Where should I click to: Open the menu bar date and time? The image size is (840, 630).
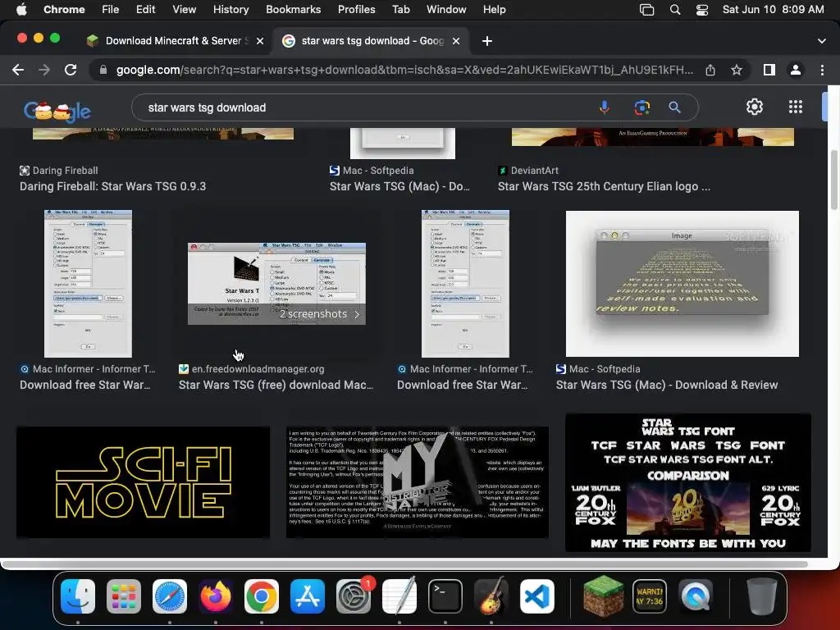773,10
